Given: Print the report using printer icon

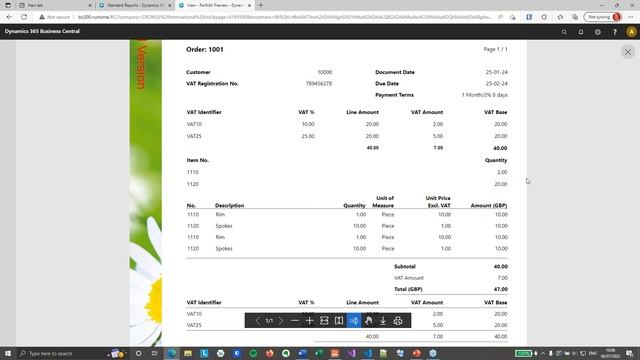Looking at the screenshot, I should (398, 321).
